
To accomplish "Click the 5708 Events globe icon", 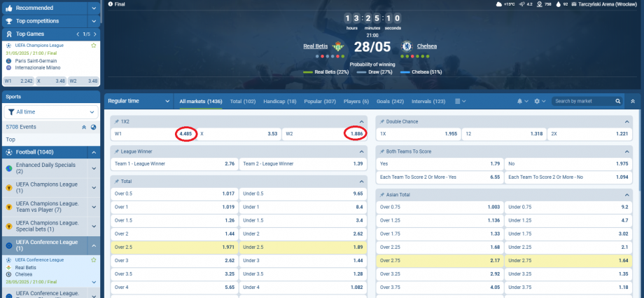I will click(94, 127).
